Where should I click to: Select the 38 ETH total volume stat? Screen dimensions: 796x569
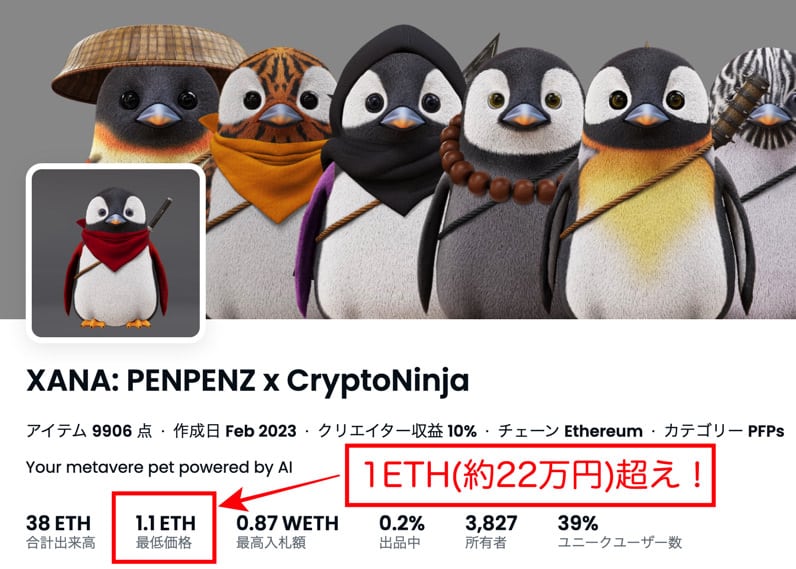coord(60,531)
